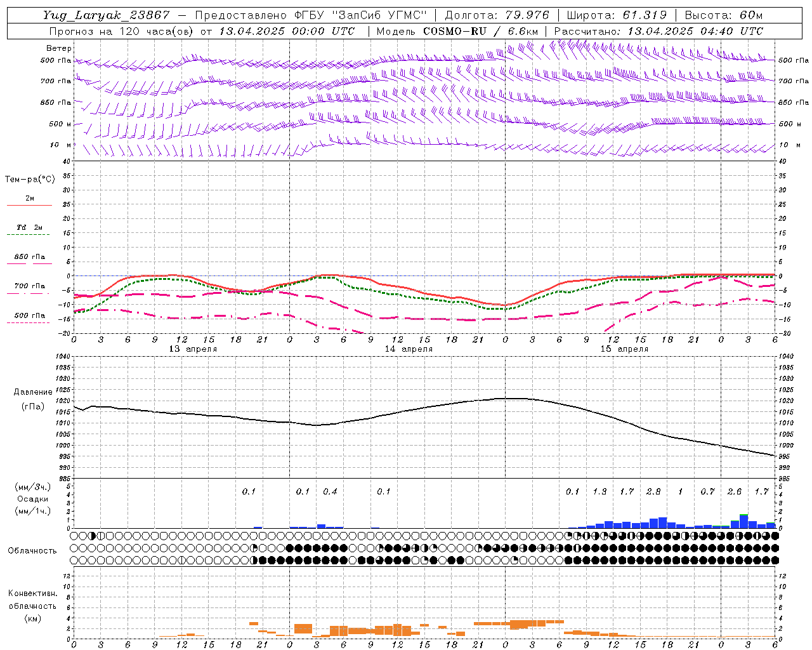Click the precipitation total value 2.8
The width and height of the screenshot is (812, 650).
653,491
